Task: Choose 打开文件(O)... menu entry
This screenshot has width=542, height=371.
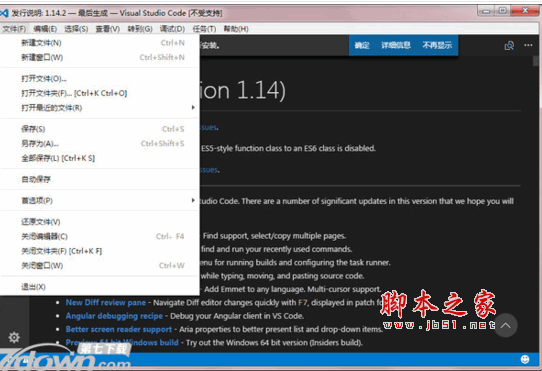Action: pos(100,79)
